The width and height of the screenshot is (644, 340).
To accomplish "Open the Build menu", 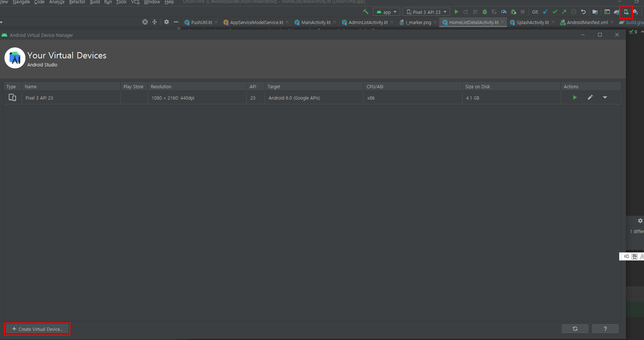I will click(x=95, y=2).
